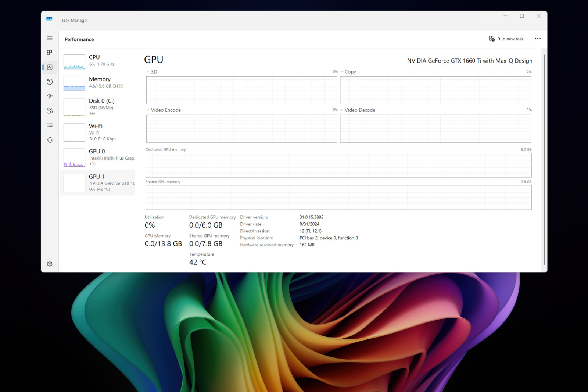Open the Startup apps page icon

50,96
